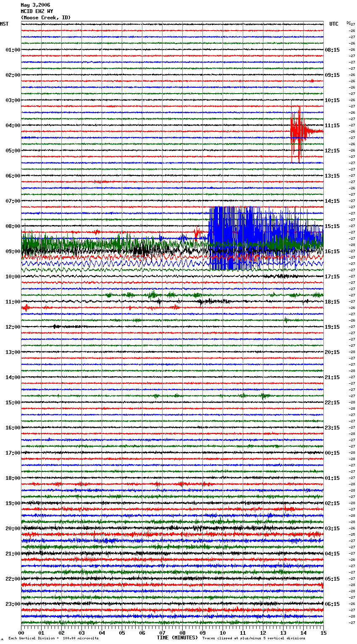
Task: Click the '02:15' UTC time label
Action: tap(332, 503)
